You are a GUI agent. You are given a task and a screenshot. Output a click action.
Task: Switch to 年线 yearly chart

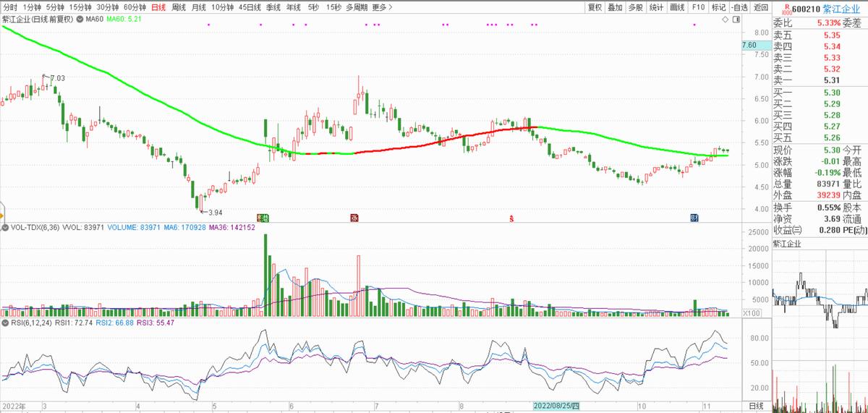[x=293, y=7]
